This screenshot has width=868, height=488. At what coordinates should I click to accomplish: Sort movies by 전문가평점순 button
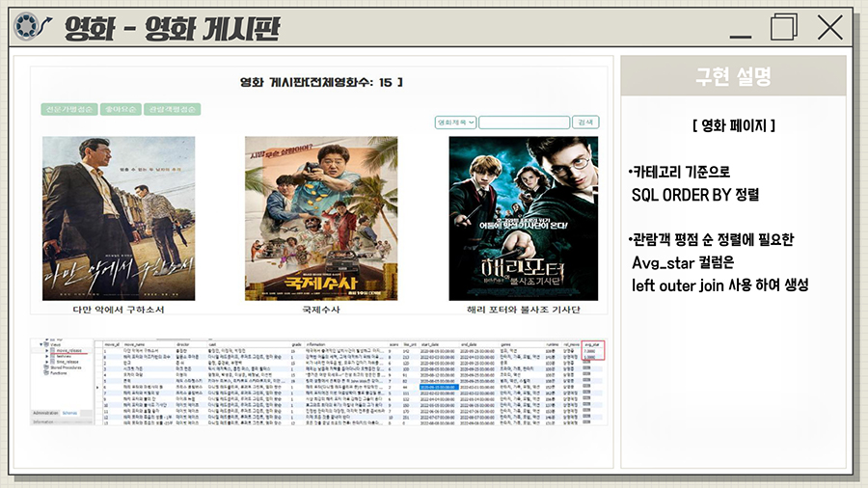pyautogui.click(x=69, y=109)
